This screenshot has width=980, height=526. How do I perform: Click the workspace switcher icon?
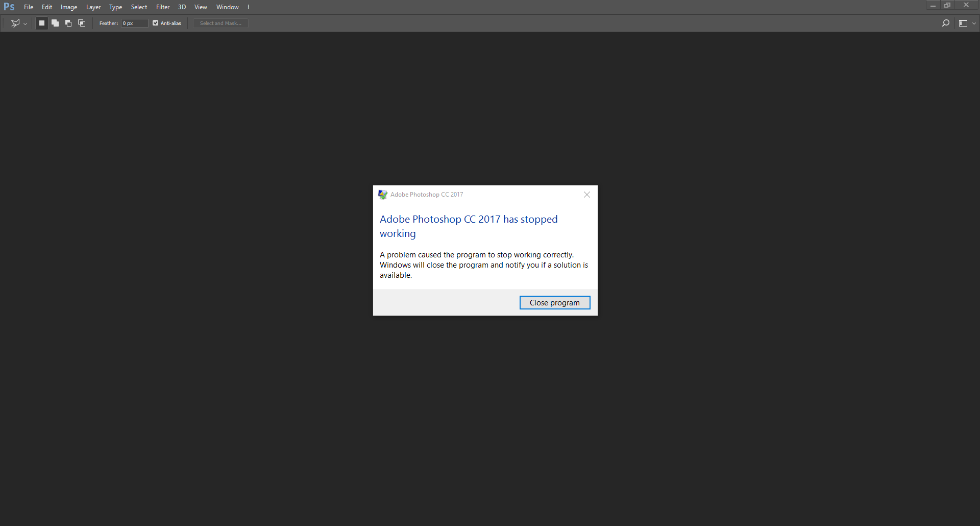tap(963, 23)
